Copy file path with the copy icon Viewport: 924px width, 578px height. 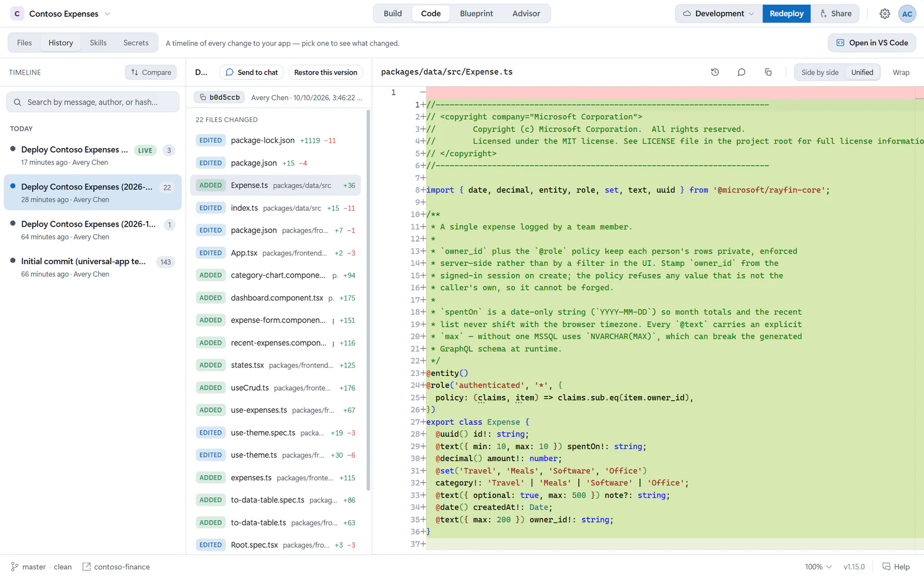[768, 72]
